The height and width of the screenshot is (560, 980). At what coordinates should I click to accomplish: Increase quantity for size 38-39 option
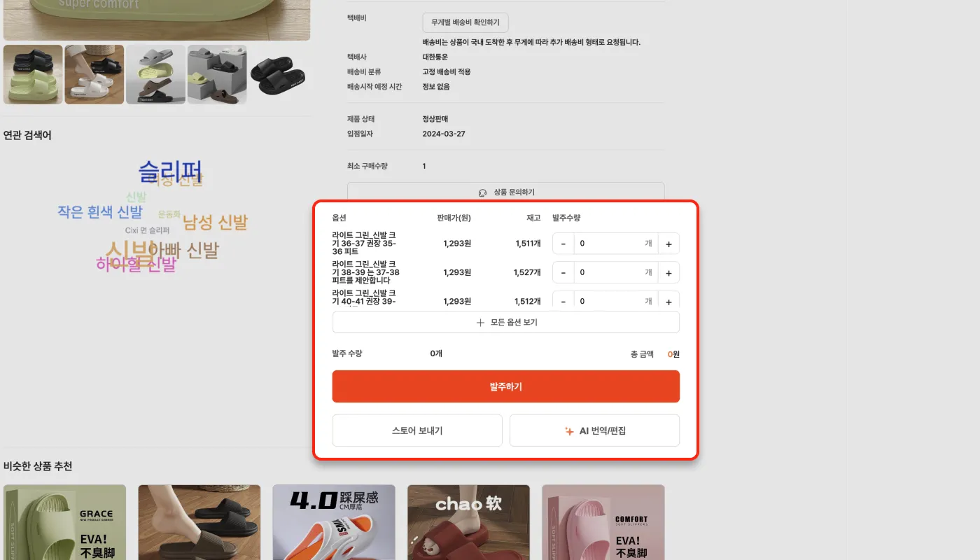point(668,272)
